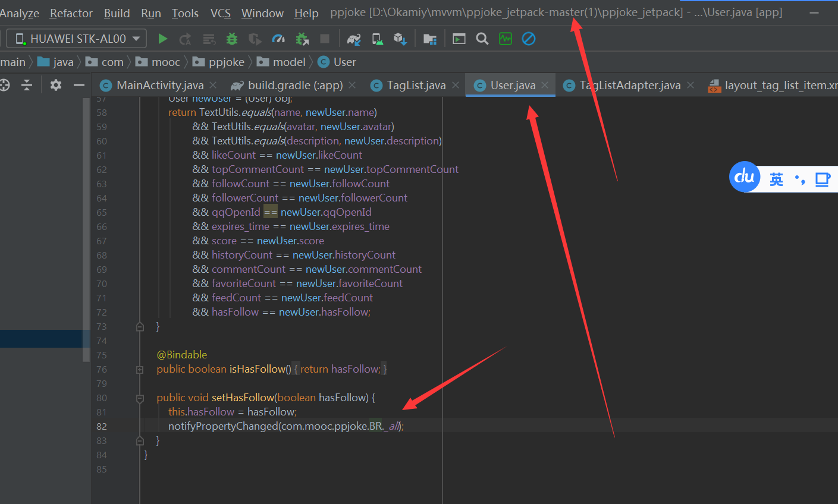
Task: Click the green monitor graph toolbar icon
Action: tap(506, 39)
